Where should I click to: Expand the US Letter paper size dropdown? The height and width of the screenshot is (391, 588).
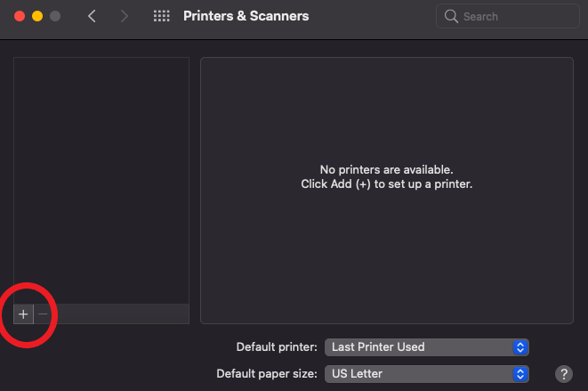(x=427, y=373)
